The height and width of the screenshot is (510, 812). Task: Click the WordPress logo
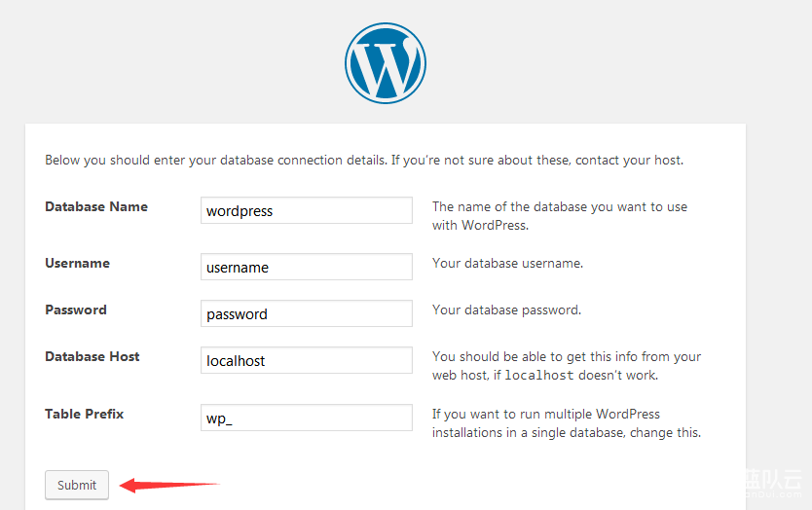(x=385, y=63)
